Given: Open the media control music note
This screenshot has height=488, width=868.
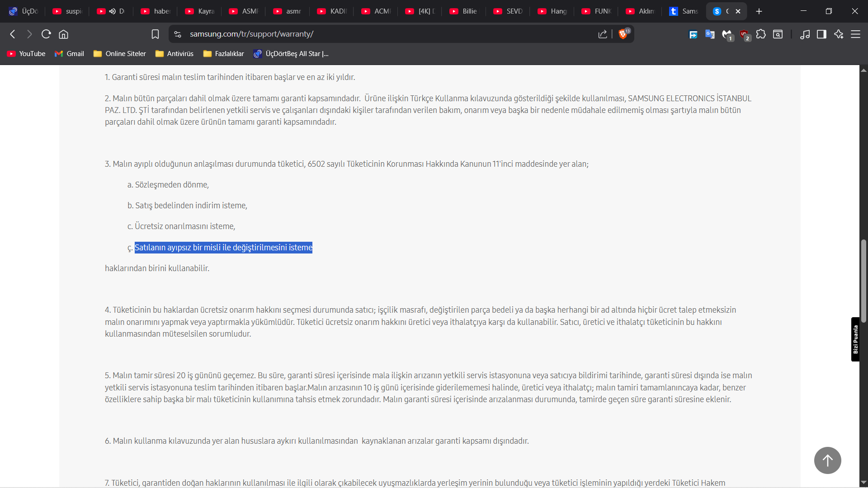Looking at the screenshot, I should point(805,34).
